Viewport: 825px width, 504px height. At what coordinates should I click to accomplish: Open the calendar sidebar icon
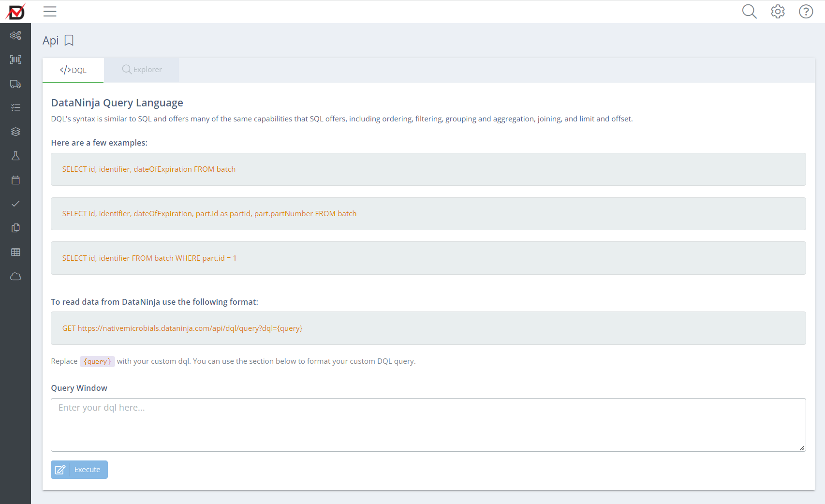tap(15, 180)
